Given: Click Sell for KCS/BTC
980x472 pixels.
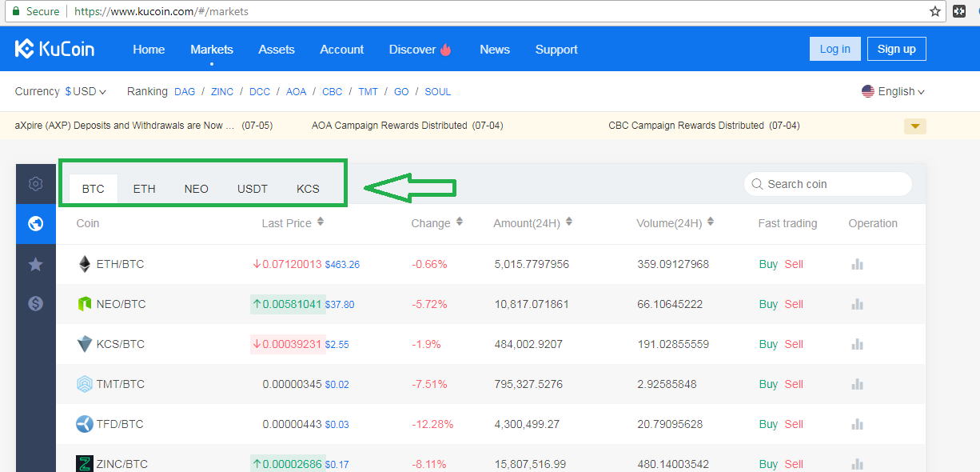Looking at the screenshot, I should coord(794,344).
